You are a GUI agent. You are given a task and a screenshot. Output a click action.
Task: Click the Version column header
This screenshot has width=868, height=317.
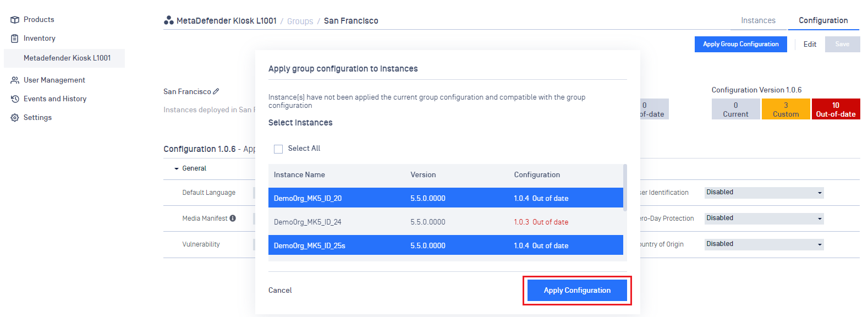423,175
